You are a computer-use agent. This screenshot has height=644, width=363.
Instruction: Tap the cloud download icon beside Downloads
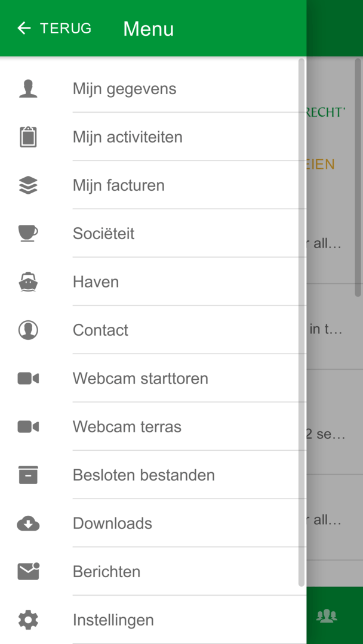(x=28, y=523)
